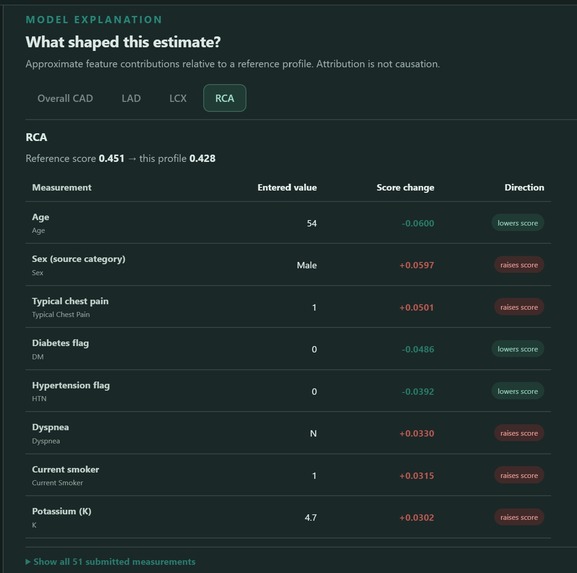Click raises score badge for Typical chest pain
The height and width of the screenshot is (573, 577).
(519, 307)
